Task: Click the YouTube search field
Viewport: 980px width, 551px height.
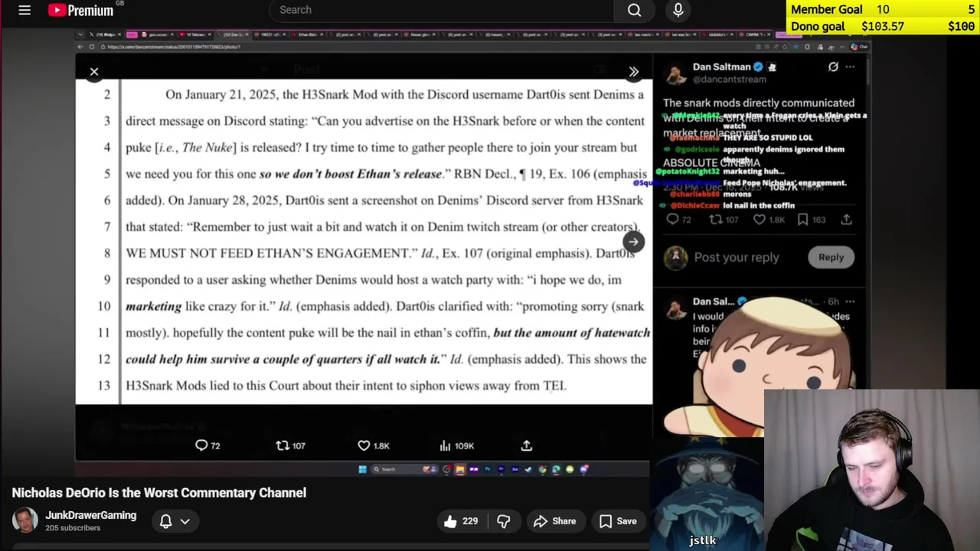Action: pyautogui.click(x=443, y=10)
